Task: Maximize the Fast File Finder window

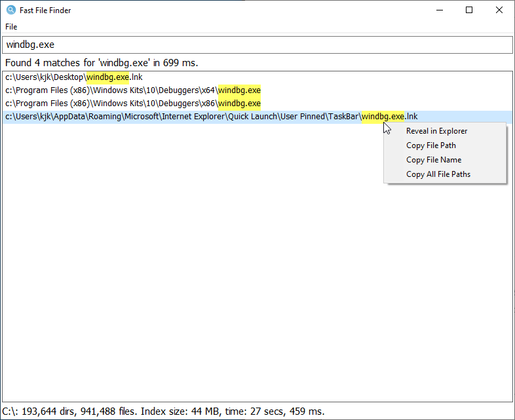Action: pos(469,10)
